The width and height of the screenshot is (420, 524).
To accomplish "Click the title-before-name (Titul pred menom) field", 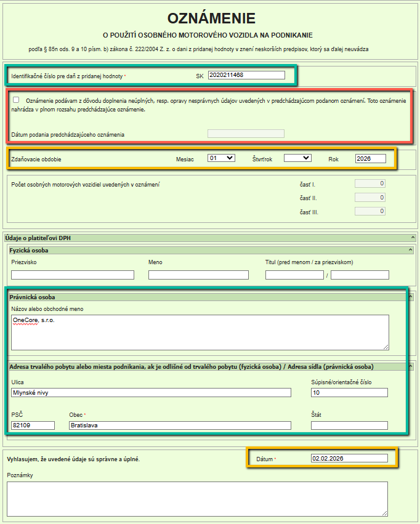I will (294, 275).
